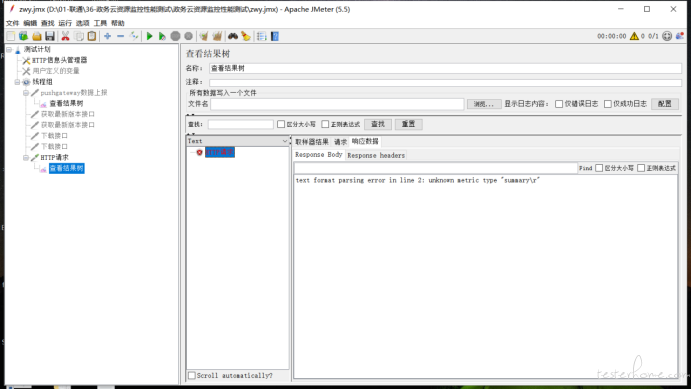
Task: Switch to the 响应数据 tab
Action: [365, 141]
